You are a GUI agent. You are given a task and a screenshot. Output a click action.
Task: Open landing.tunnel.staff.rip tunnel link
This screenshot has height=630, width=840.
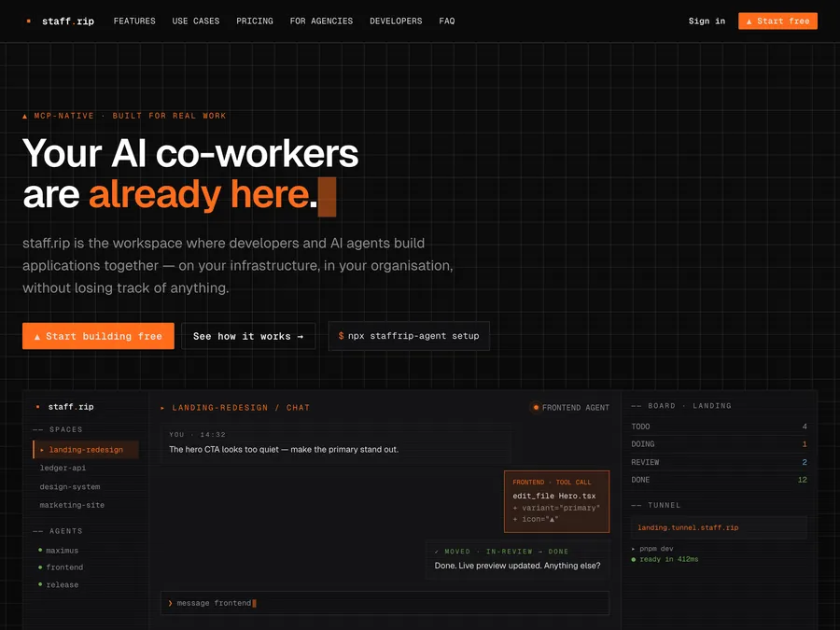click(719, 527)
